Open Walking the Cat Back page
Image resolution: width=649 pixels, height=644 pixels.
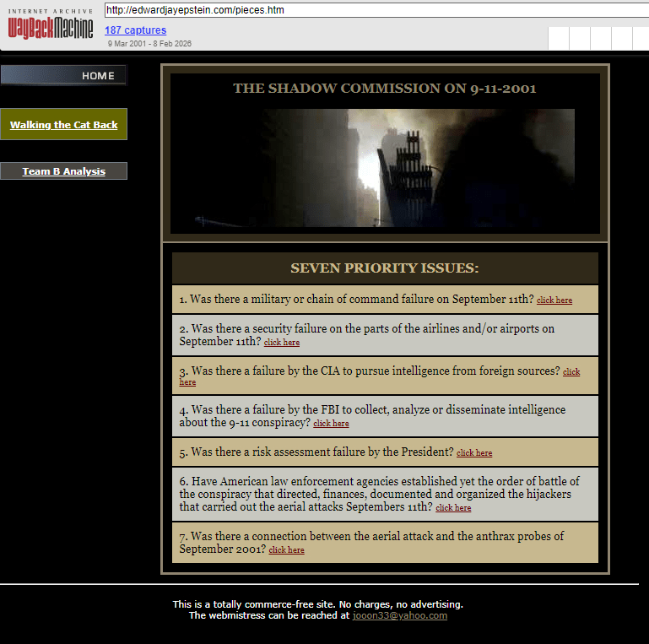click(x=64, y=125)
